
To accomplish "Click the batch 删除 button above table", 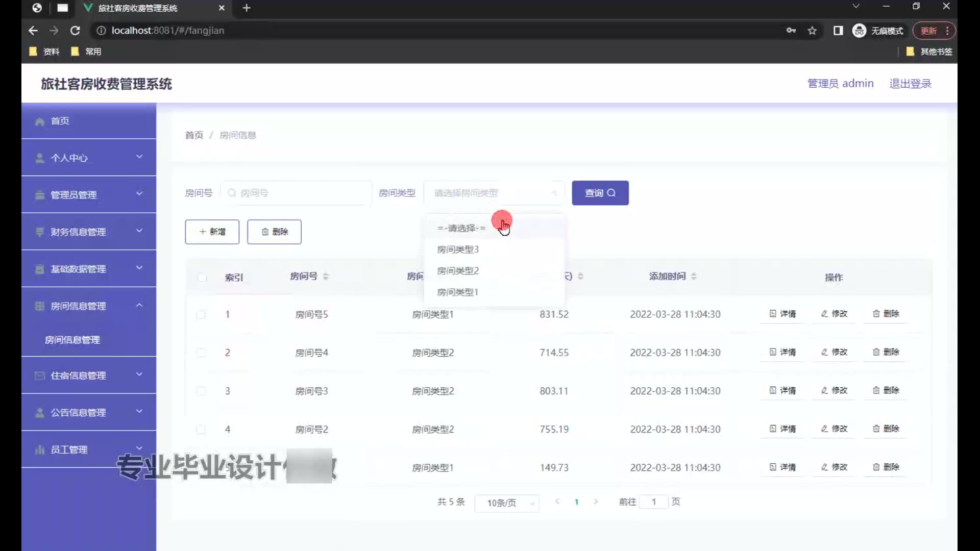I will click(x=274, y=232).
